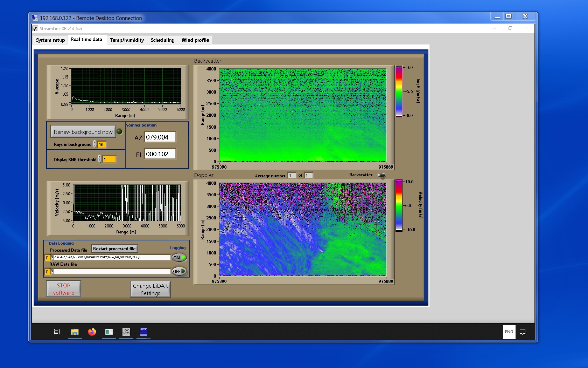Click the STOP software button
Image resolution: width=588 pixels, height=368 pixels.
point(64,289)
